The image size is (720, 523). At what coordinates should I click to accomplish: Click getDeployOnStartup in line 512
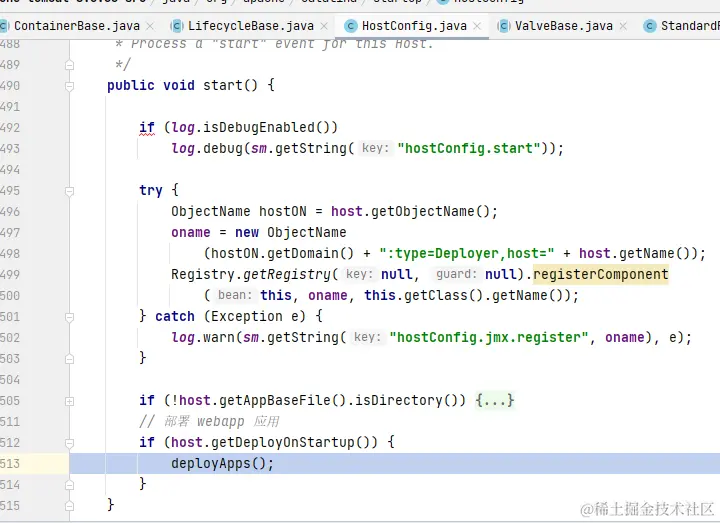point(283,442)
